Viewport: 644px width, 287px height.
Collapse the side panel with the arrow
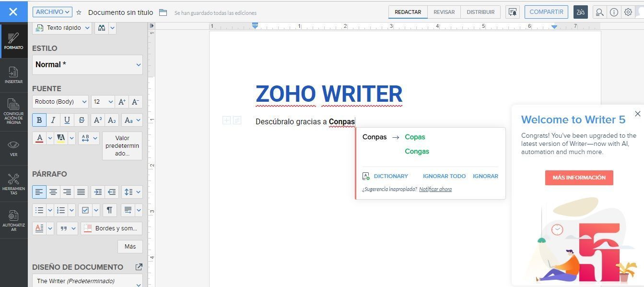point(152,26)
